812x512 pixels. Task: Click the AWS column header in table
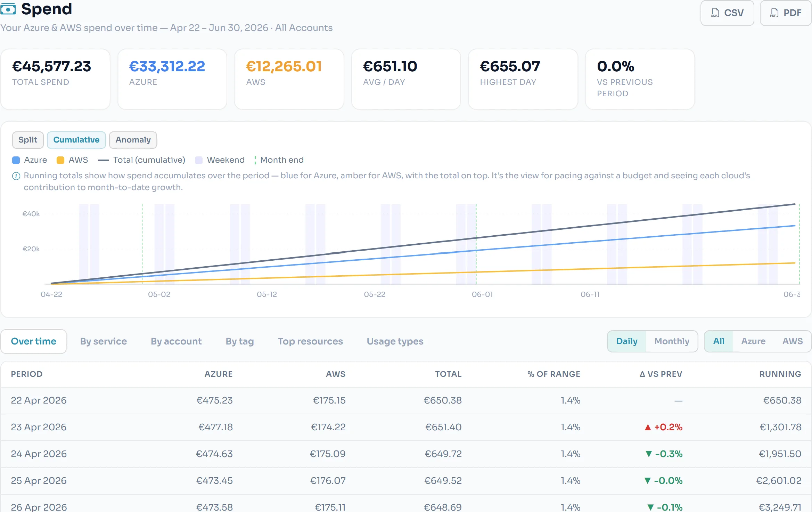click(336, 374)
